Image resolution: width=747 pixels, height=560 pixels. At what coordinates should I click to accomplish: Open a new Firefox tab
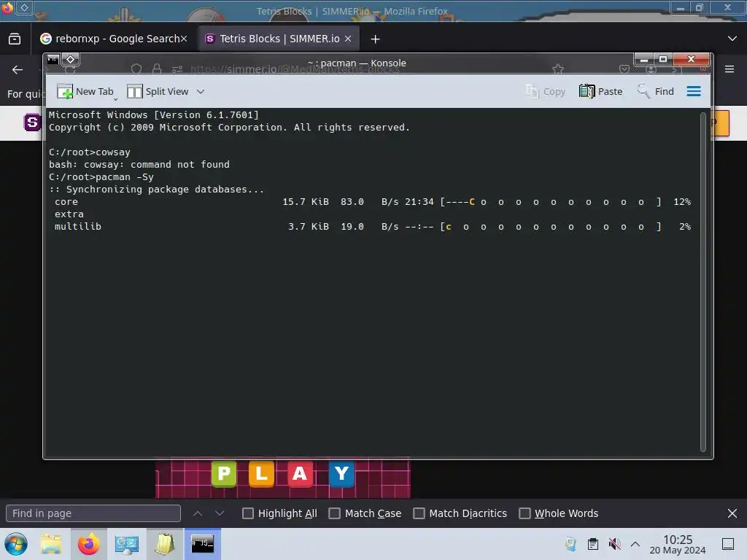[x=376, y=39]
